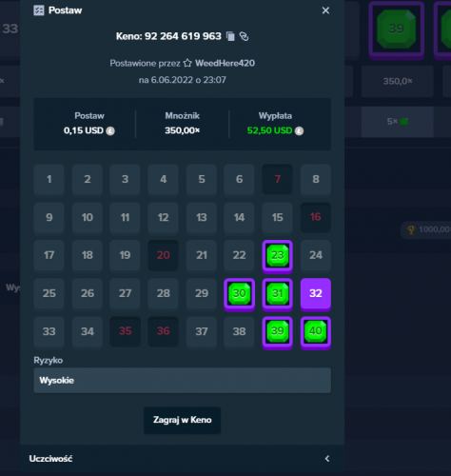This screenshot has height=476, width=451.
Task: Click Litecoin coin icon beside 52,50 USD
Action: (x=299, y=130)
